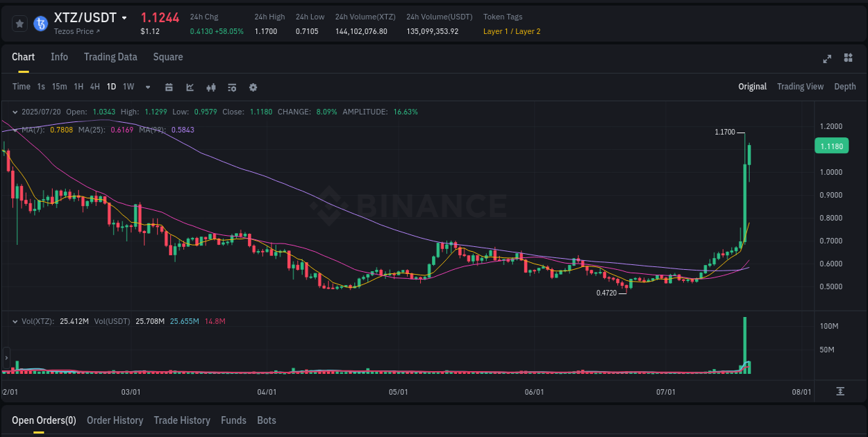The height and width of the screenshot is (437, 868).
Task: Favorite XTZ/USDT using the star icon
Action: pos(19,23)
